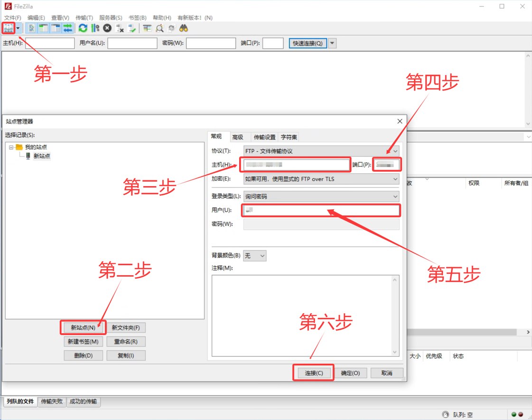This screenshot has height=420, width=532.
Task: Switch to the 字符集 tab
Action: [289, 137]
